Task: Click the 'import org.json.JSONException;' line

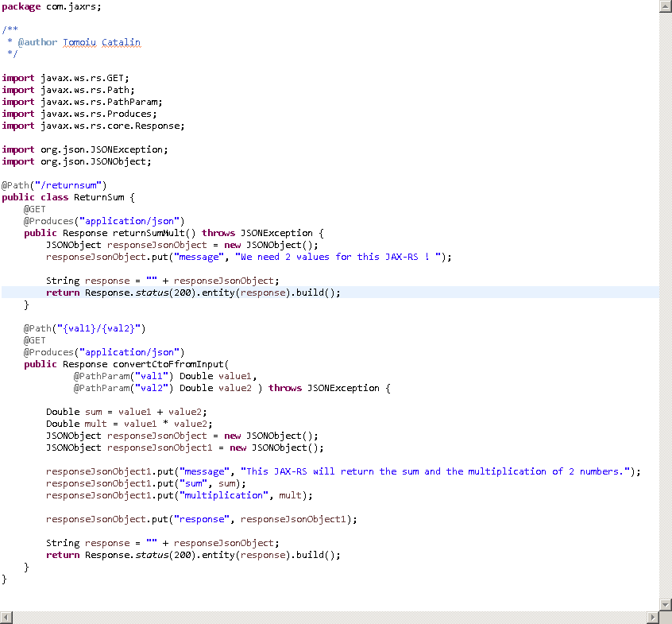Action: pyautogui.click(x=85, y=149)
